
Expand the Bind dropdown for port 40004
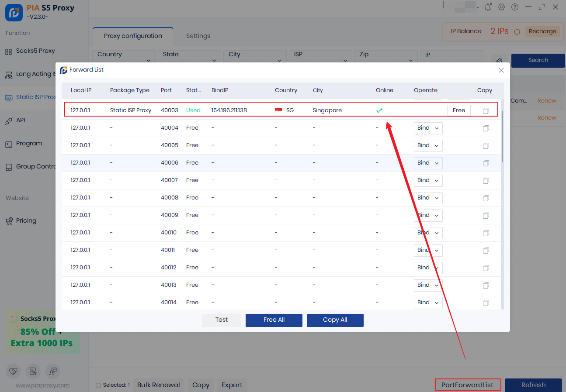(x=428, y=128)
